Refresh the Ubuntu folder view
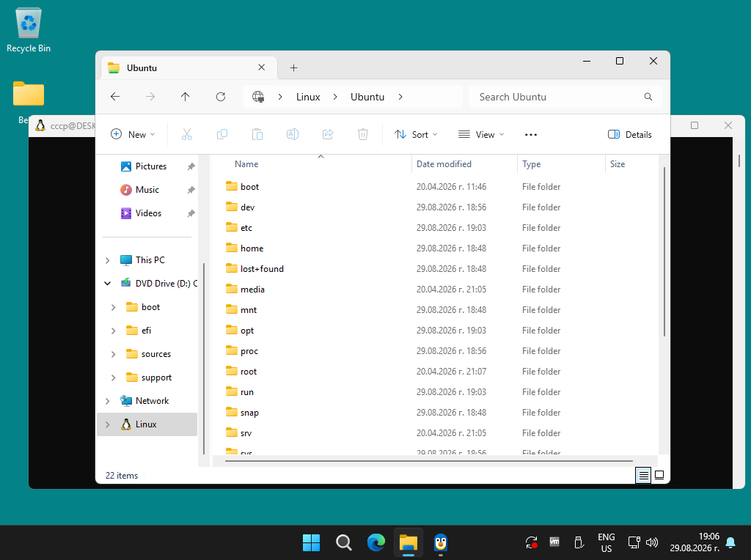This screenshot has height=560, width=751. tap(221, 97)
